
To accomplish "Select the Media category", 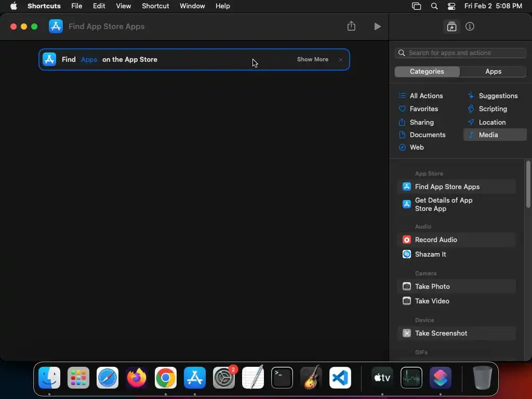I will [495, 135].
